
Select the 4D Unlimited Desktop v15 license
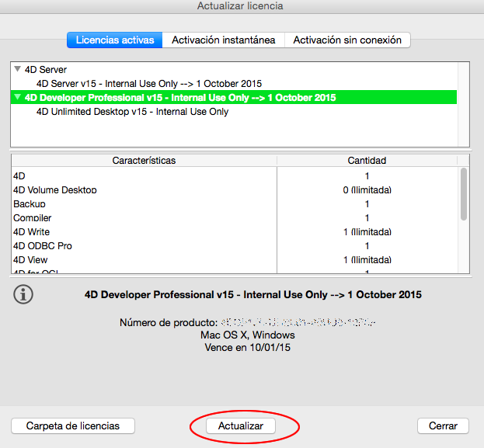[132, 112]
